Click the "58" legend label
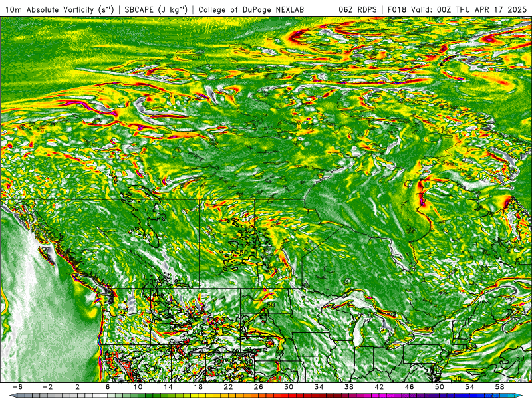The image size is (532, 399). tap(500, 387)
